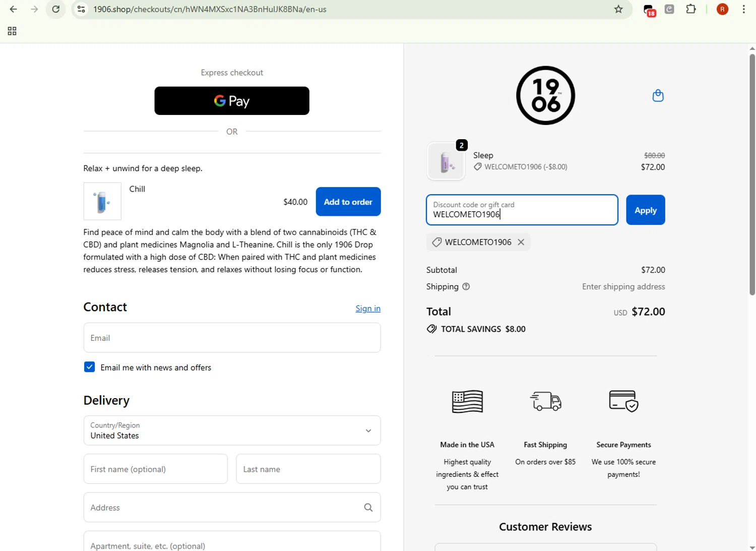Click the Customer Reviews heading

545,527
